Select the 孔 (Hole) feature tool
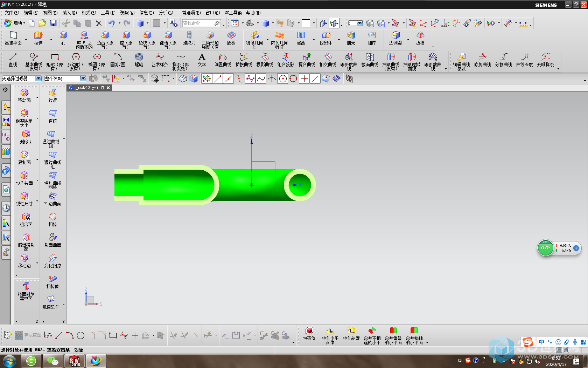 [63, 38]
